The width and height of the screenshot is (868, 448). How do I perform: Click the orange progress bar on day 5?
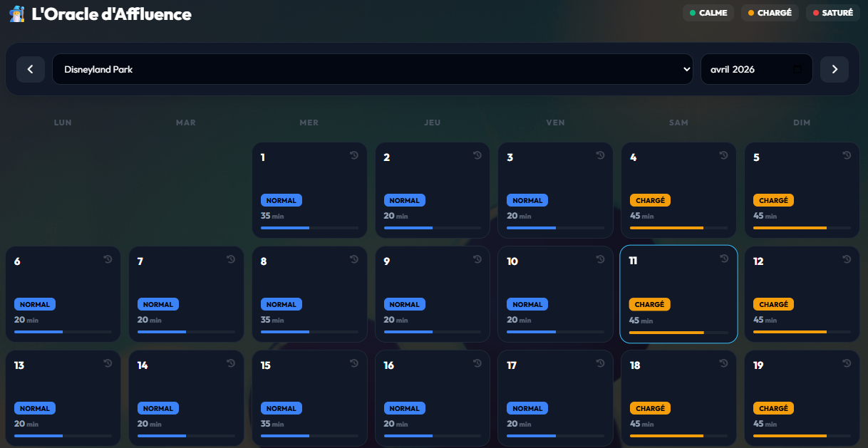790,228
